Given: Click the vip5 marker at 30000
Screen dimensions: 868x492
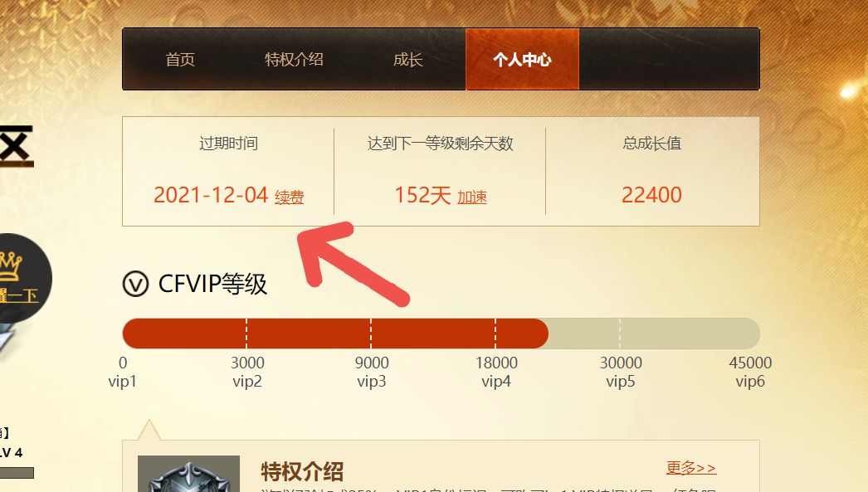Looking at the screenshot, I should pos(621,372).
